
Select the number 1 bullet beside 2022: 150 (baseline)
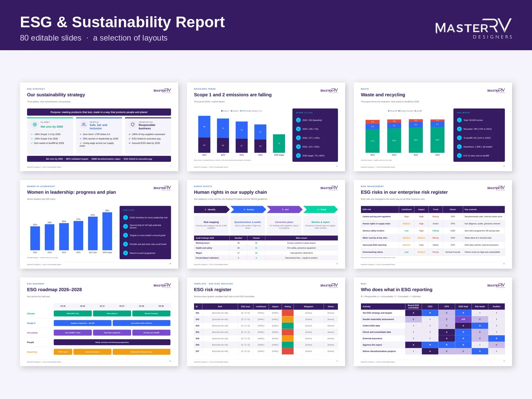point(298,120)
